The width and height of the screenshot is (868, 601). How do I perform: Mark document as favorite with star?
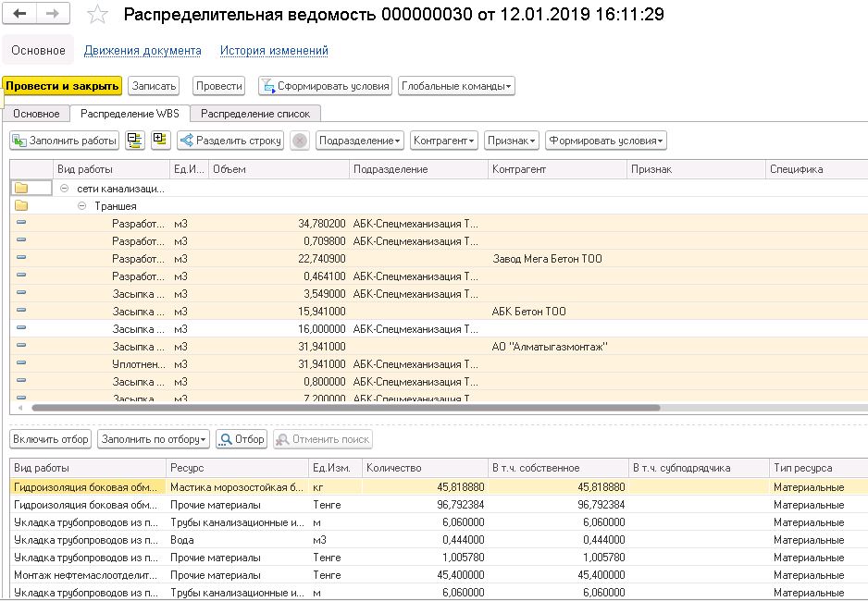[x=97, y=16]
